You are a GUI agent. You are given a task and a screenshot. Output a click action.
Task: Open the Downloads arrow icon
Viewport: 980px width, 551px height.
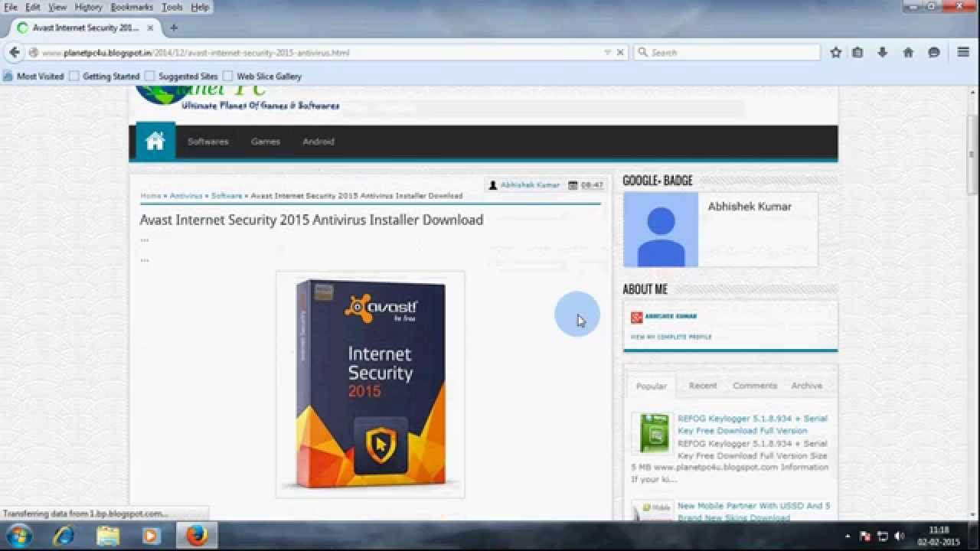point(883,52)
